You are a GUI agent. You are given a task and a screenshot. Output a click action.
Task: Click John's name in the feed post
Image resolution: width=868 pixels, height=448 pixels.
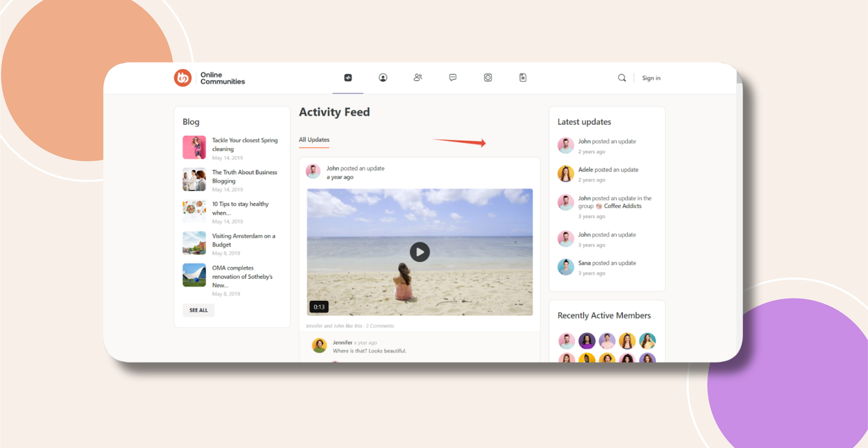point(333,168)
